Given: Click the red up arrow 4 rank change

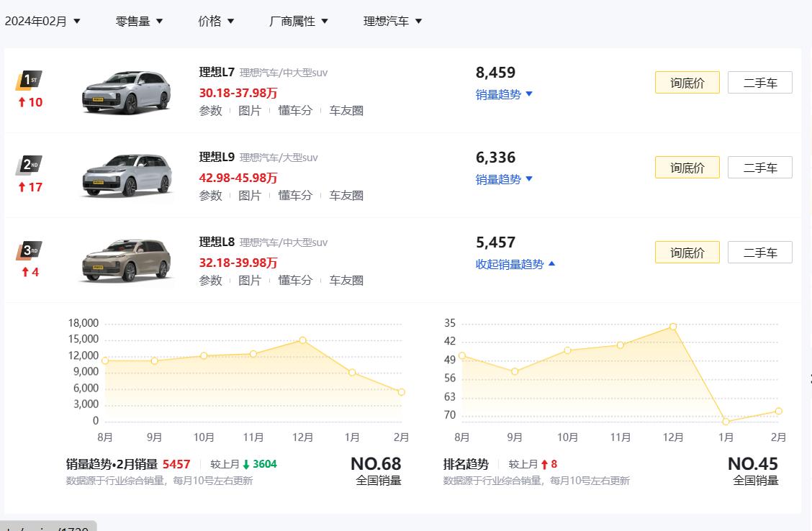Looking at the screenshot, I should [x=30, y=272].
